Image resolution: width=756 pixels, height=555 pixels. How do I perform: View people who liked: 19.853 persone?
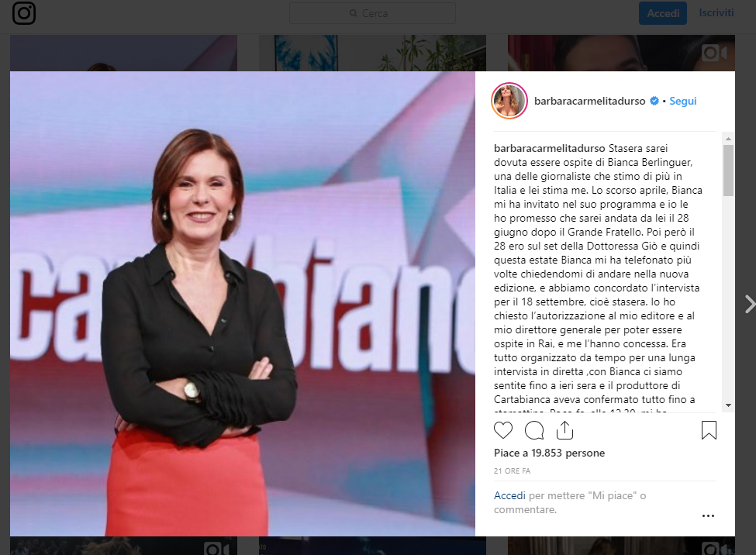[x=568, y=453]
